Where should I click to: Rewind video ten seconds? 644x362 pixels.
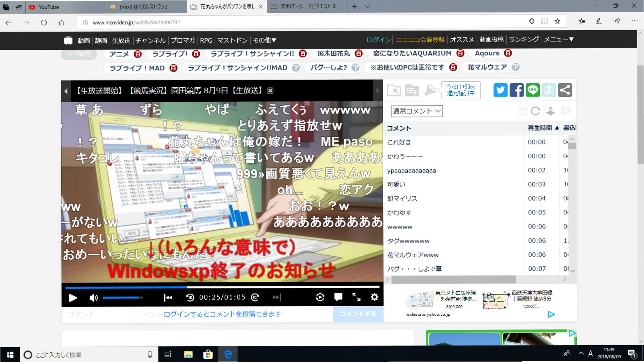coord(190,298)
